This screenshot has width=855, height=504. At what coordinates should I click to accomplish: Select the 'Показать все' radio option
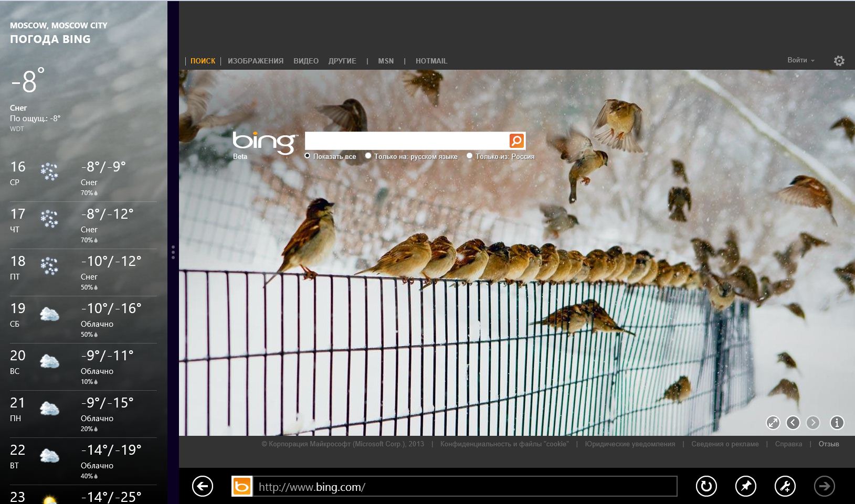tap(308, 156)
